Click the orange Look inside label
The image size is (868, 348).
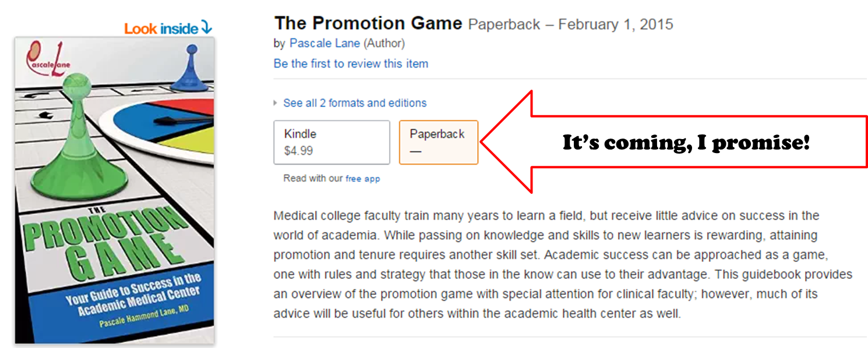(x=161, y=29)
